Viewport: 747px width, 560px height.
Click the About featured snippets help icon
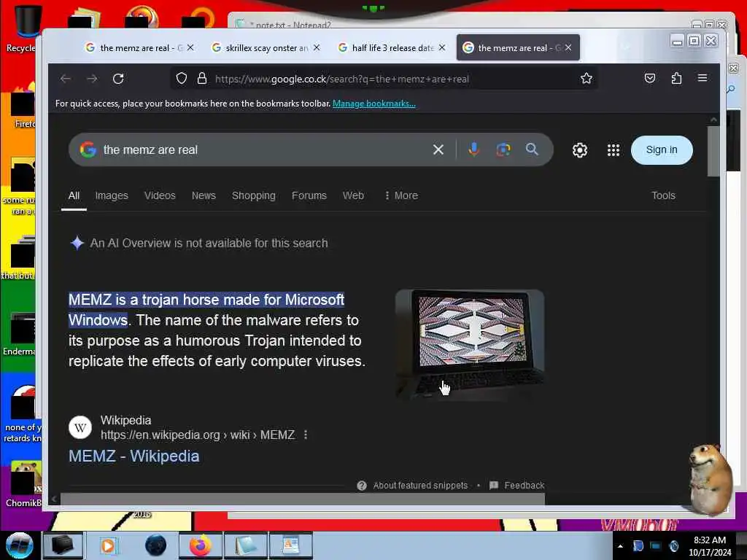[x=362, y=486]
